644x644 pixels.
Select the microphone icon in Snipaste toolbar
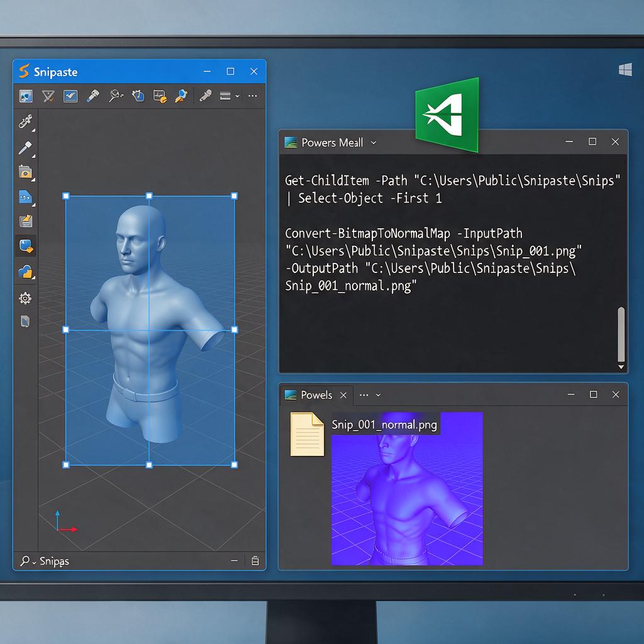click(x=205, y=96)
